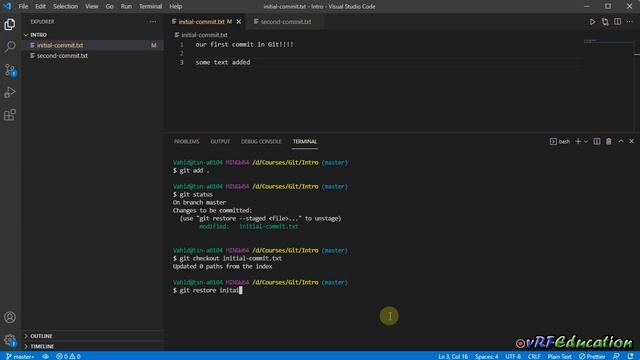Open the Accounts menu icon
This screenshot has width=640, height=360.
tap(10, 317)
